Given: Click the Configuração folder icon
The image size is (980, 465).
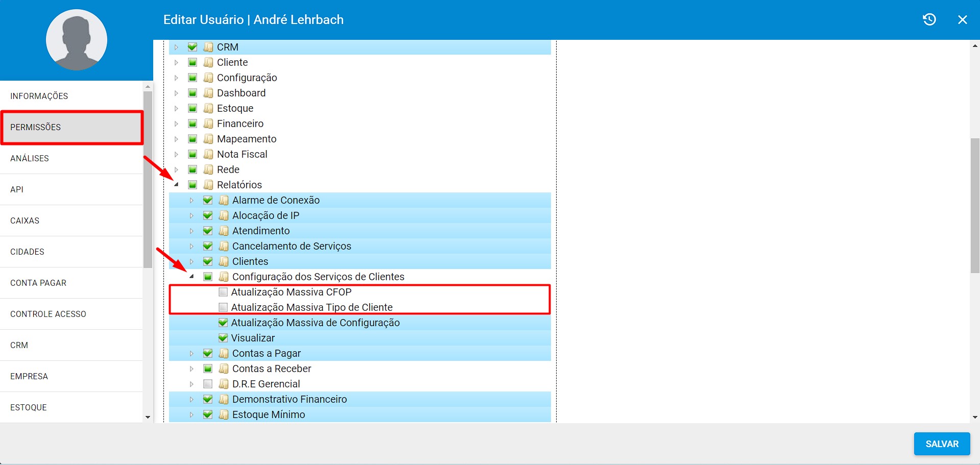Looking at the screenshot, I should click(x=208, y=78).
